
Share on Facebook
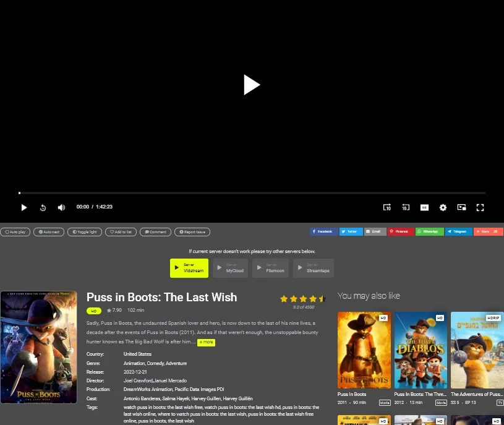point(324,231)
